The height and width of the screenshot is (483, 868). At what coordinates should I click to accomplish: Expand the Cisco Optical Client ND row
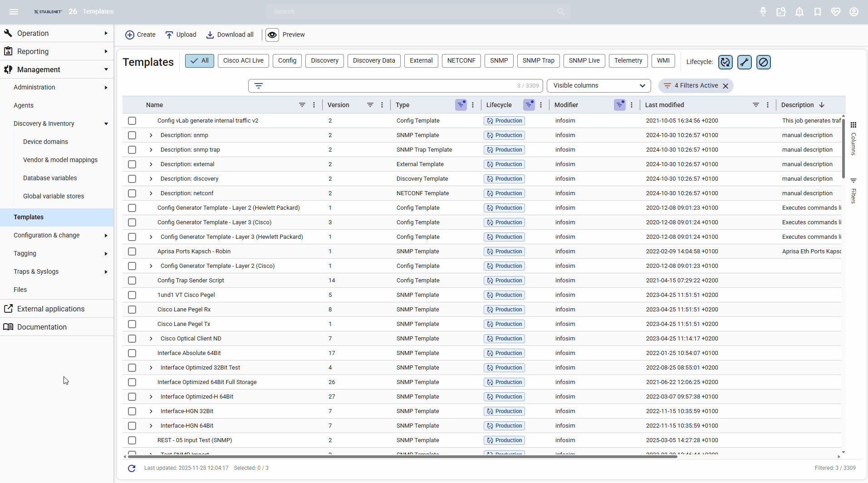151,339
